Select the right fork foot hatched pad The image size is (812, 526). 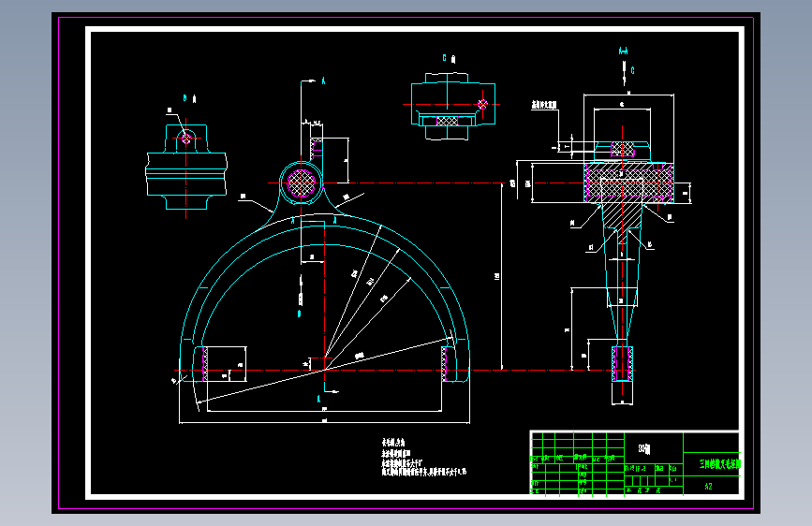(444, 364)
